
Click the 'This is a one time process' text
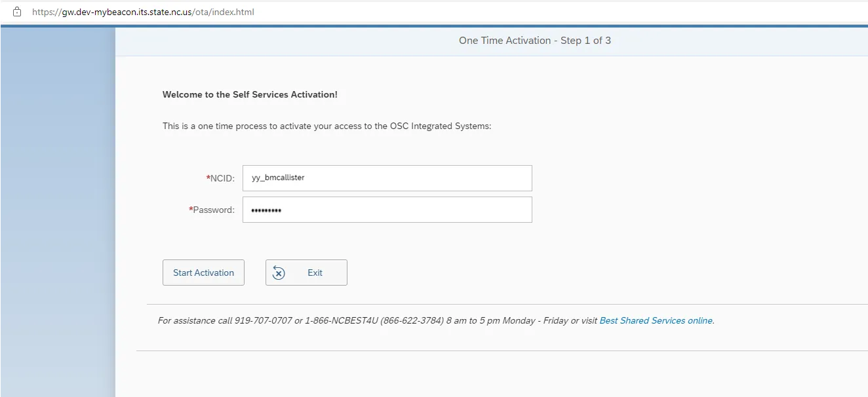point(326,126)
